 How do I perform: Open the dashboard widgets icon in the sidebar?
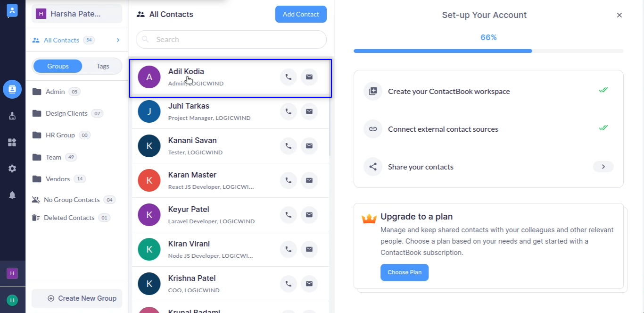click(12, 142)
